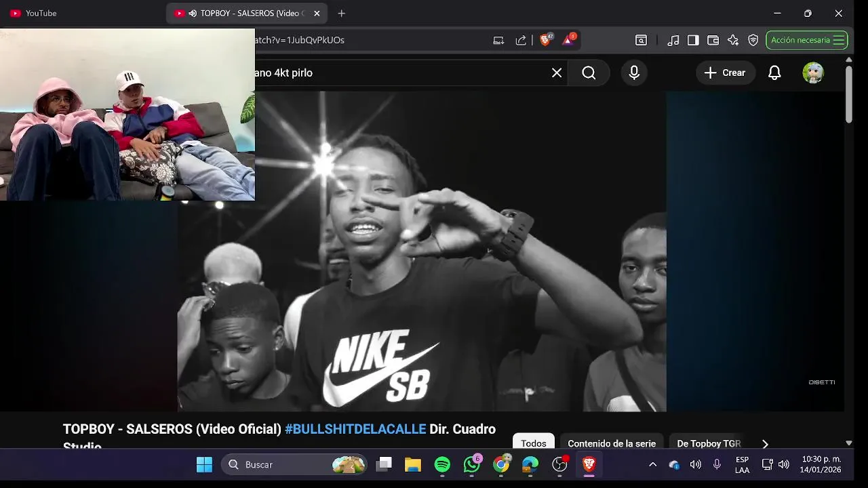Select the TOPBOY - SALSEROS browser tab
The height and width of the screenshot is (488, 868).
[248, 13]
